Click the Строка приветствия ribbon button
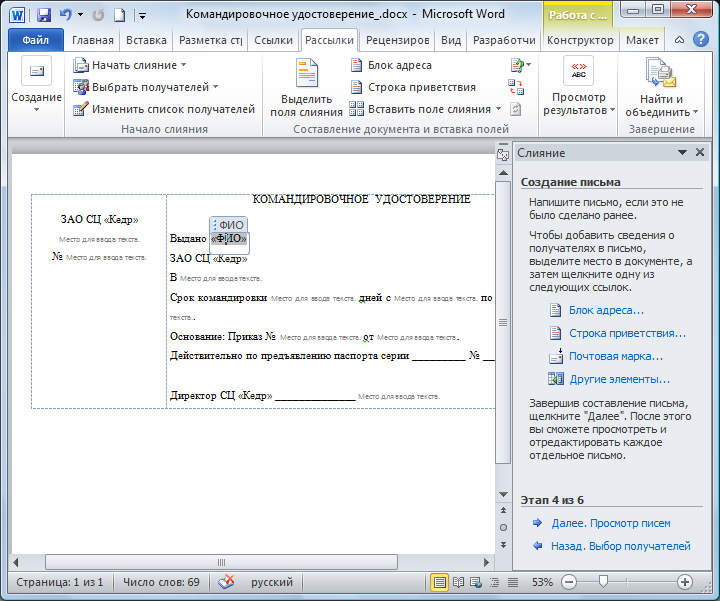720x601 pixels. click(x=413, y=87)
